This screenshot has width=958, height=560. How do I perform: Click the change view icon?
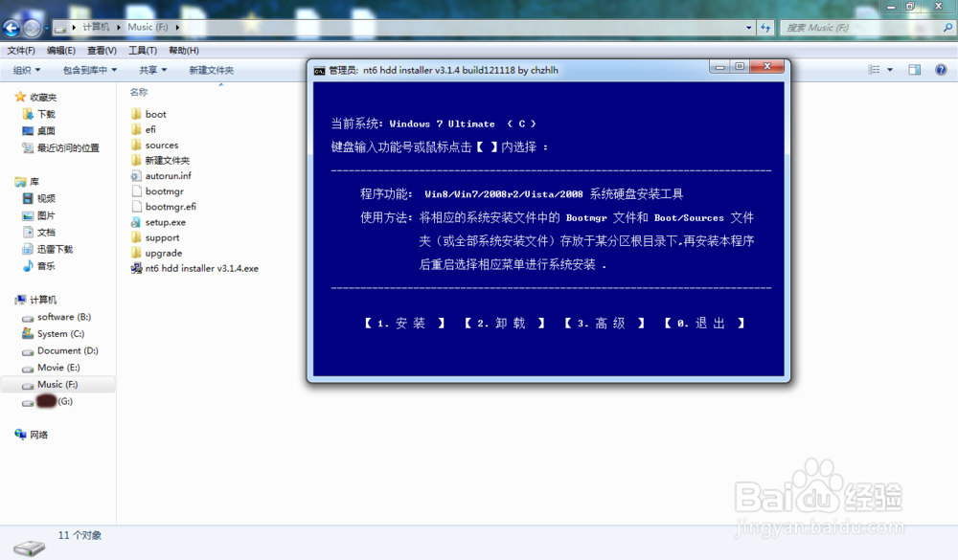(x=875, y=70)
